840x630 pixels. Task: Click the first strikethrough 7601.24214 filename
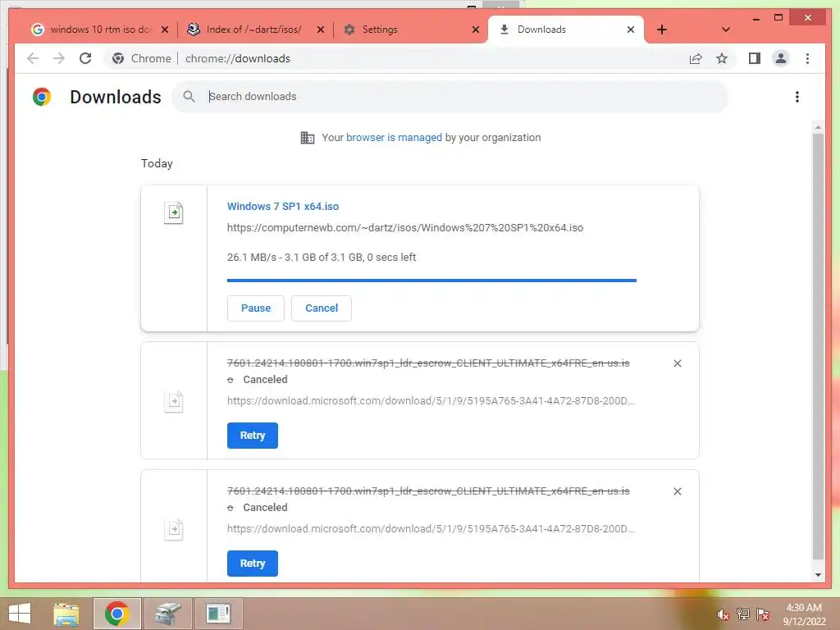point(428,363)
